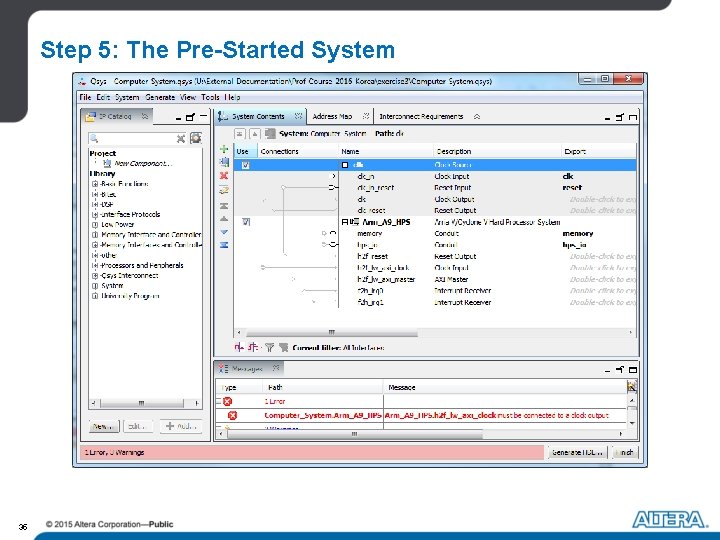Click the edit parameters pencil icon
This screenshot has width=720, height=540.
click(224, 190)
